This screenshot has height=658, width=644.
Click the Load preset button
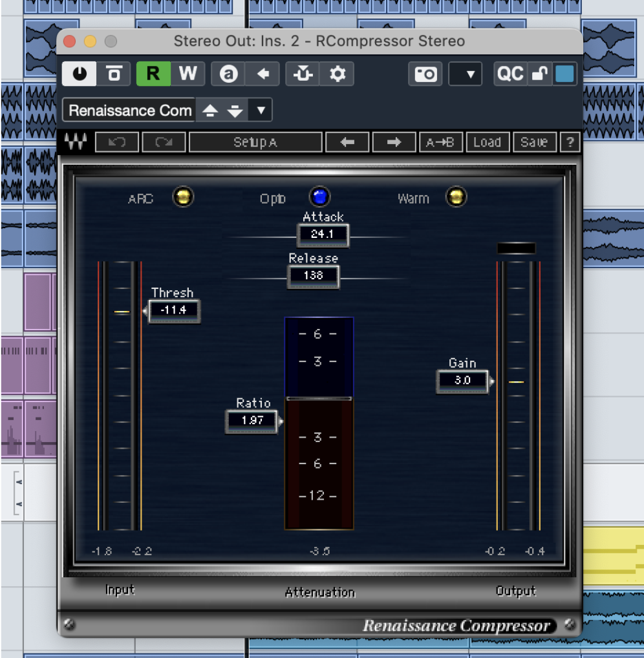487,142
